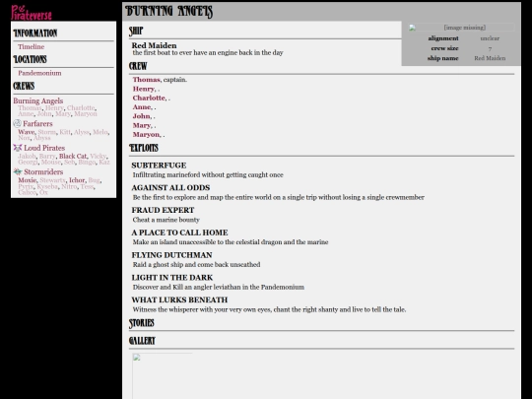Click the Stories section heading
This screenshot has height=399, width=532.
tap(142, 323)
